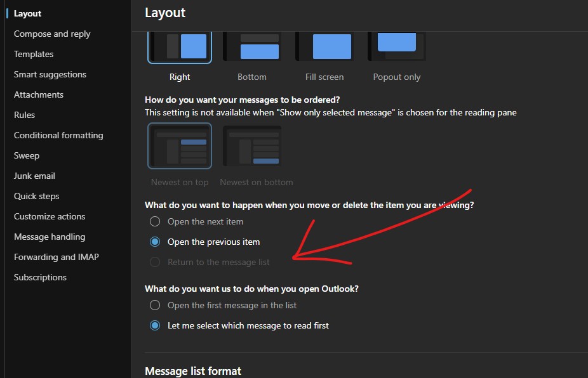Screen dimensions: 588x378
Task: Select Let me select which message to read first
Action: (155, 325)
